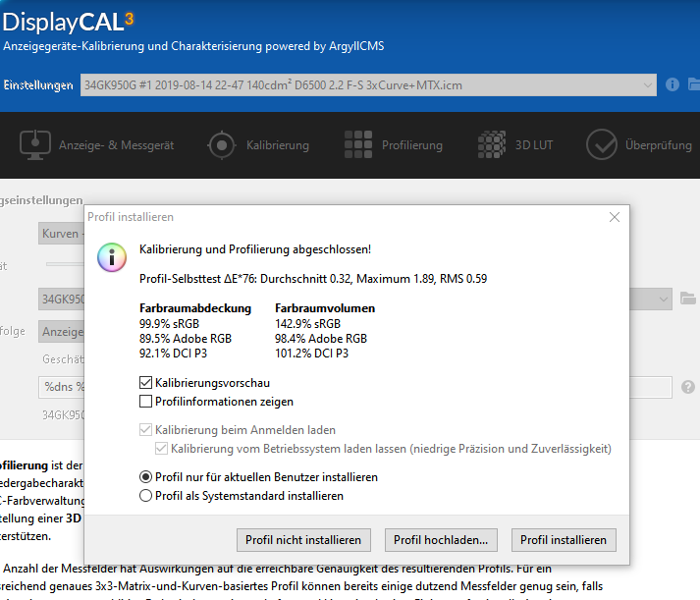Switch to the Profilierung tab
Viewport: 700px width, 600px height.
click(394, 145)
